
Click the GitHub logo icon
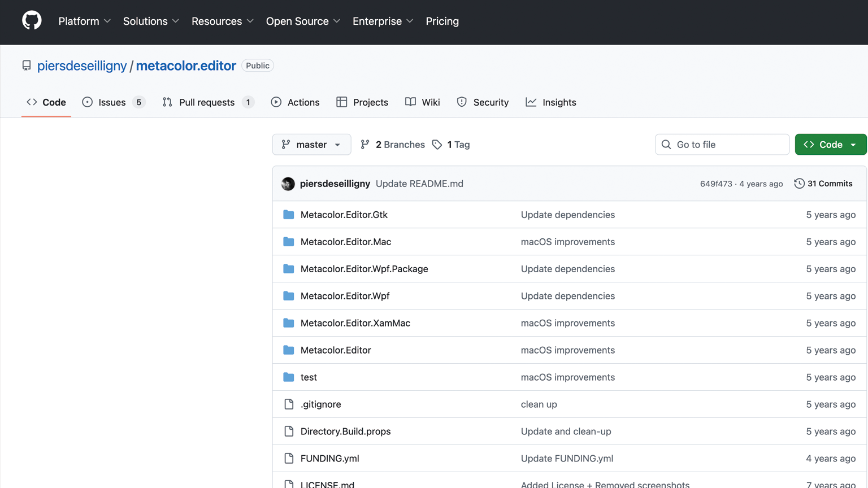click(x=32, y=21)
